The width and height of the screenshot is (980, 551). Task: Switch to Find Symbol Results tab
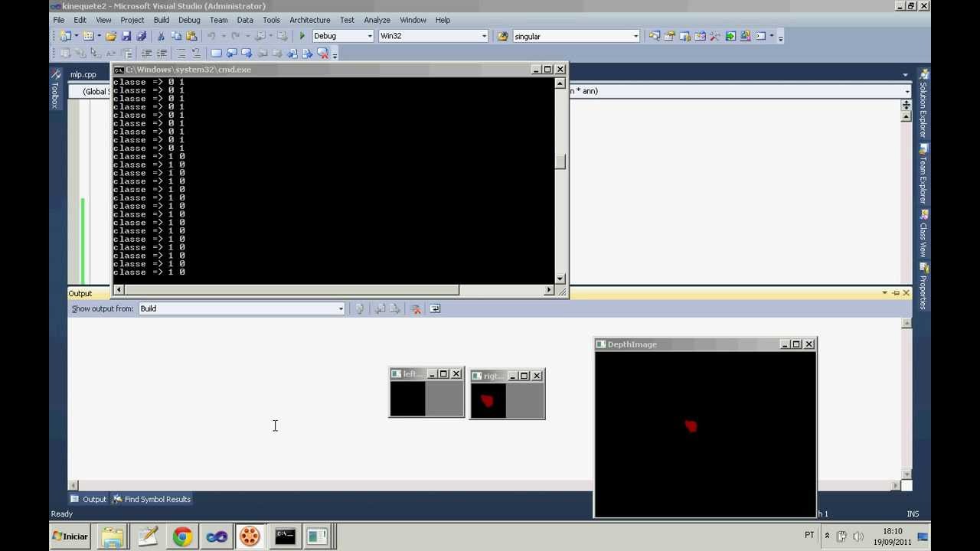tap(152, 499)
